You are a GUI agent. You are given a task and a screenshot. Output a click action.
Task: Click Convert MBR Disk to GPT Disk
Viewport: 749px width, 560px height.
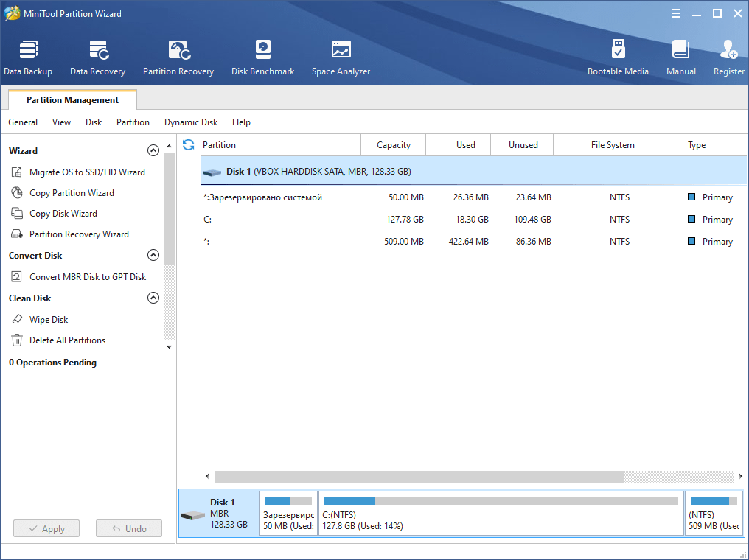point(88,277)
